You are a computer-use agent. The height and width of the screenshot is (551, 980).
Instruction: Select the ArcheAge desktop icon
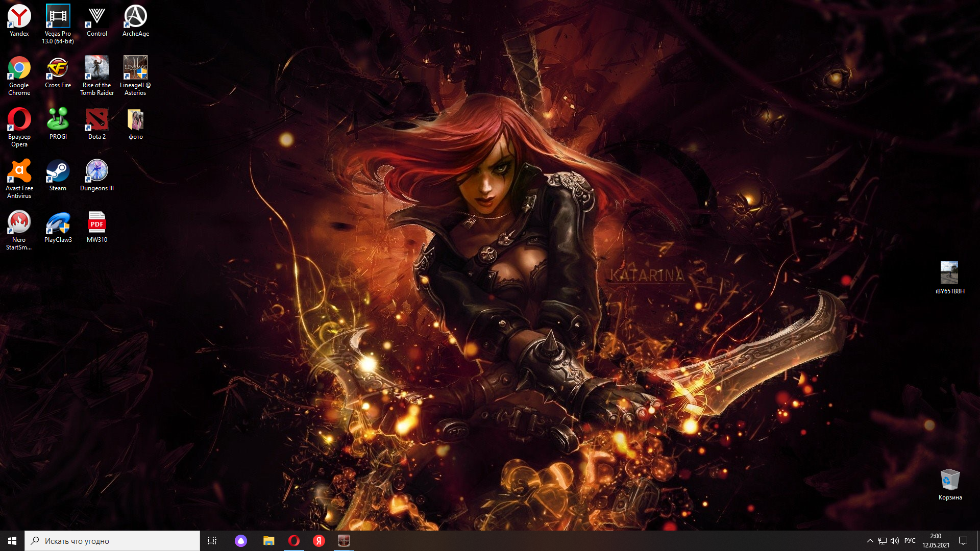pyautogui.click(x=135, y=20)
